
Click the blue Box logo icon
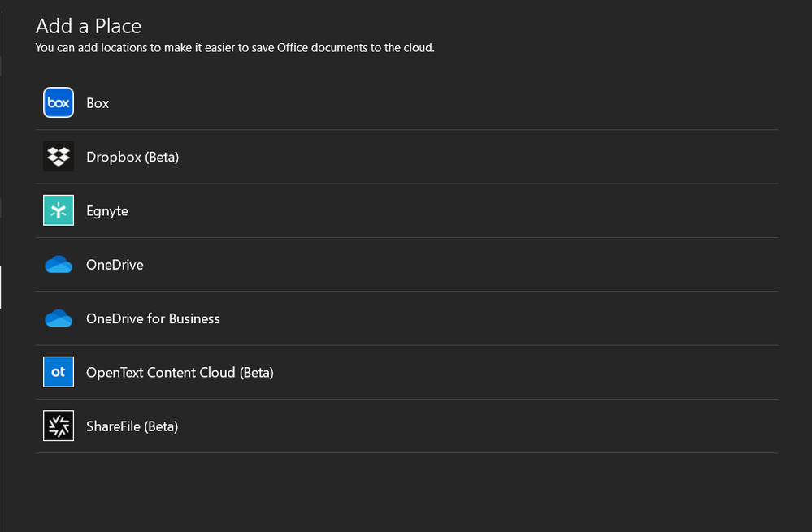point(59,102)
